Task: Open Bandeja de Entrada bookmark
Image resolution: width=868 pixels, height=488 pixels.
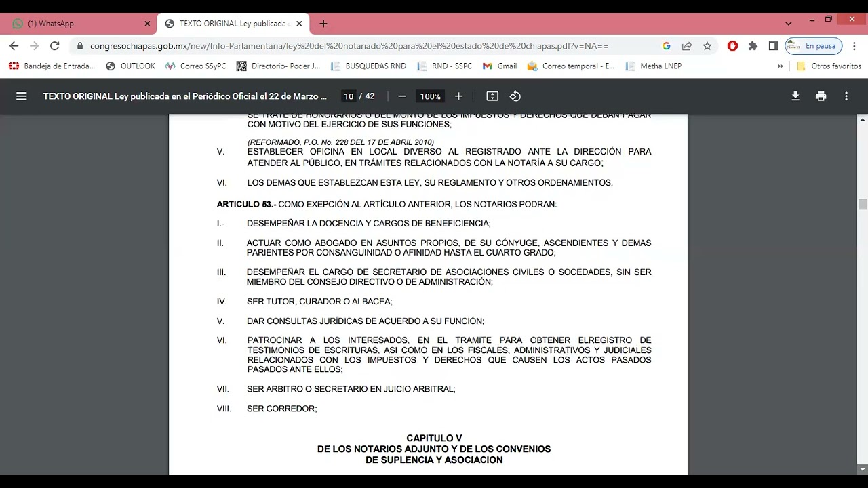Action: tap(52, 66)
